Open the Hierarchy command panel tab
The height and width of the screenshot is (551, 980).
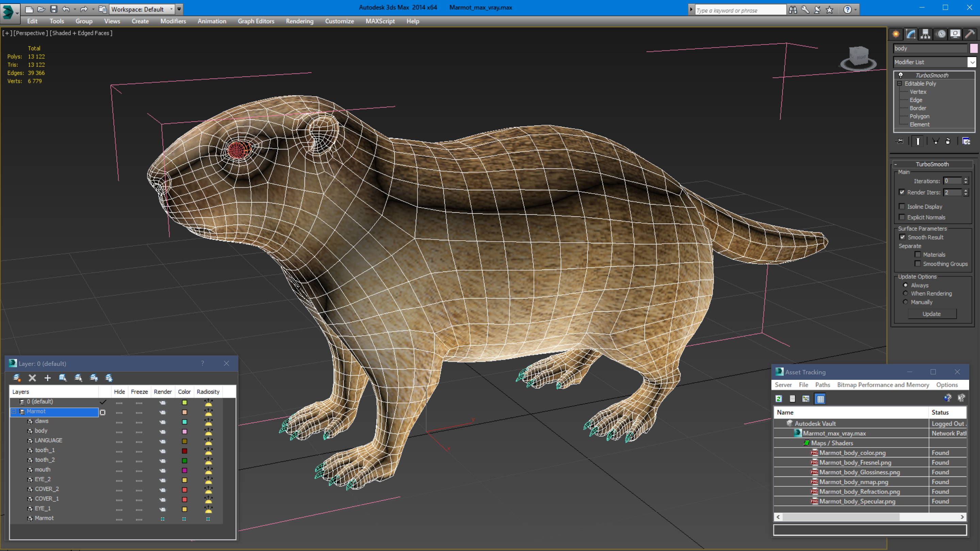click(925, 34)
